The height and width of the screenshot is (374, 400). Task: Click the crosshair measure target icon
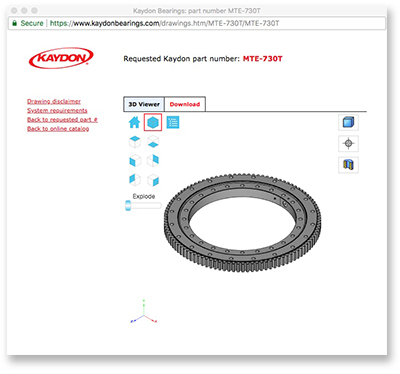(348, 144)
